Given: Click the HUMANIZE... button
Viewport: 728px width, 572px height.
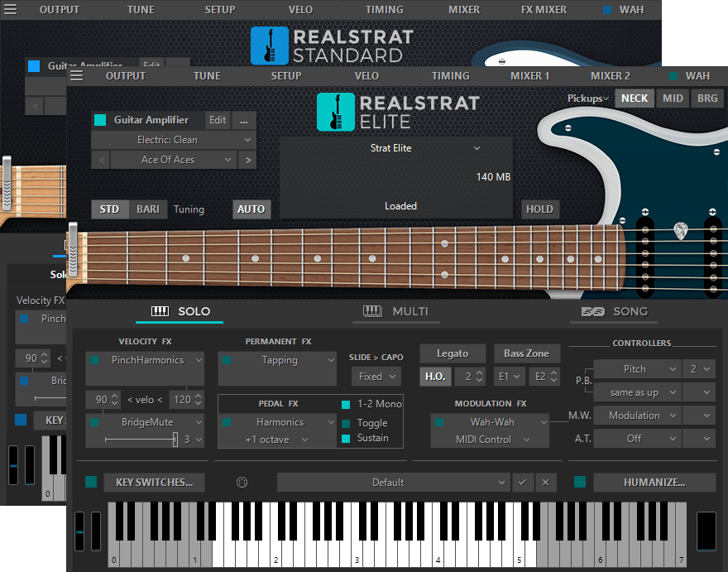Looking at the screenshot, I should (654, 483).
